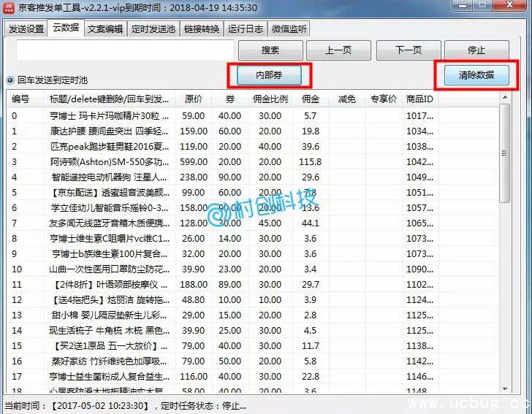Image resolution: width=532 pixels, height=414 pixels.
Task: Click the 内部券 button
Action: 269,75
